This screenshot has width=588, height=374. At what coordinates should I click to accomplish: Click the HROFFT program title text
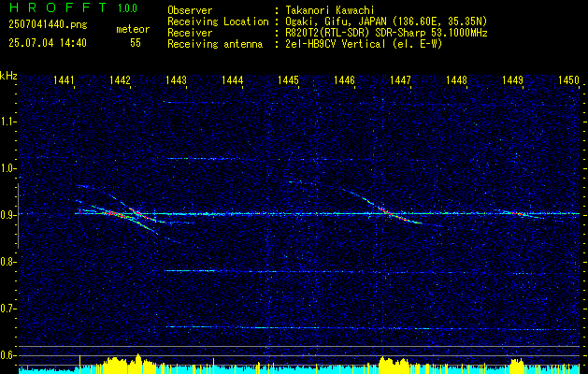[58, 7]
